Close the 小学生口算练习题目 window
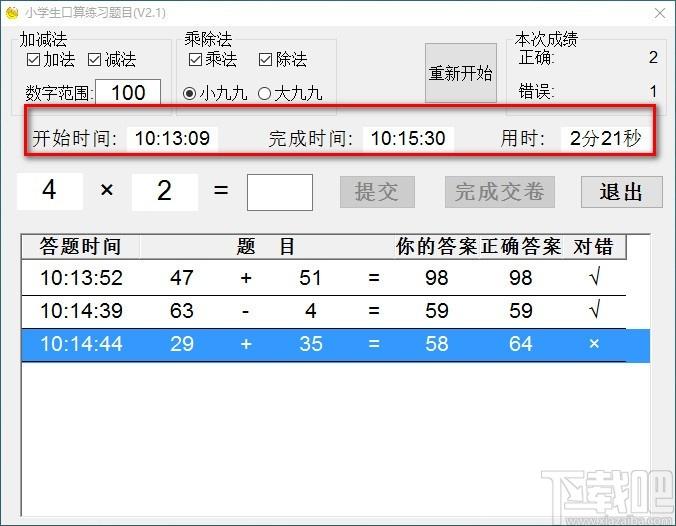This screenshot has height=526, width=676. 660,13
